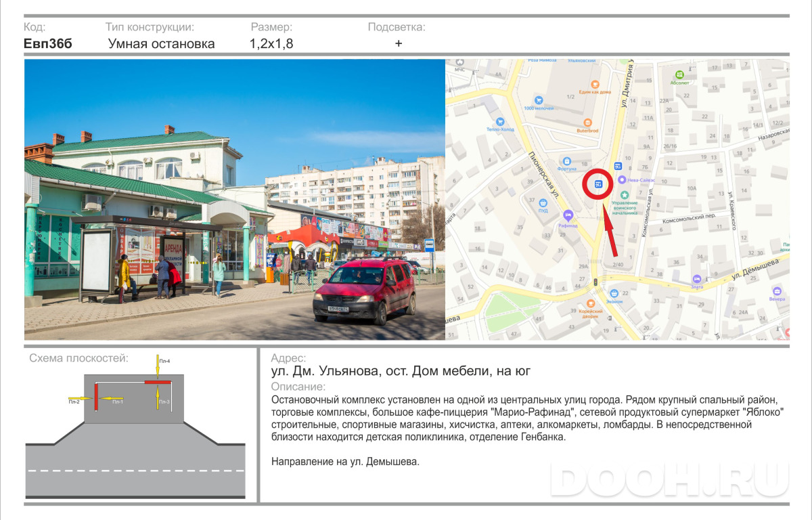Click the ПУД supermarket map pin
812x520 pixels.
543,202
